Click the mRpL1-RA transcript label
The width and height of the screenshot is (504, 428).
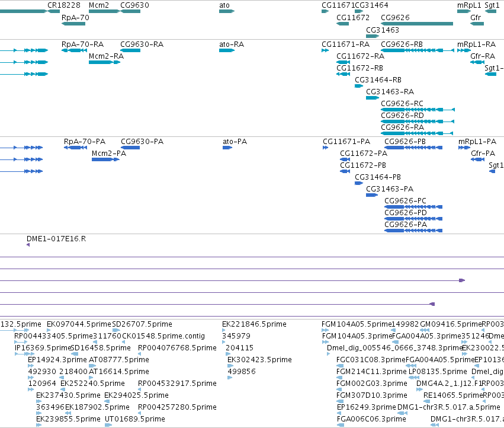coord(476,44)
